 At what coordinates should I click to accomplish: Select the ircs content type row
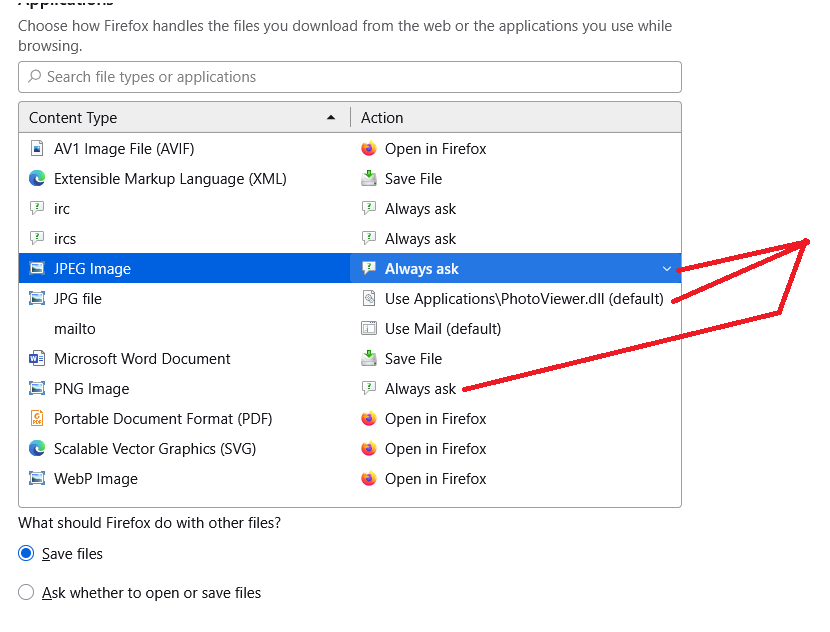tap(65, 239)
